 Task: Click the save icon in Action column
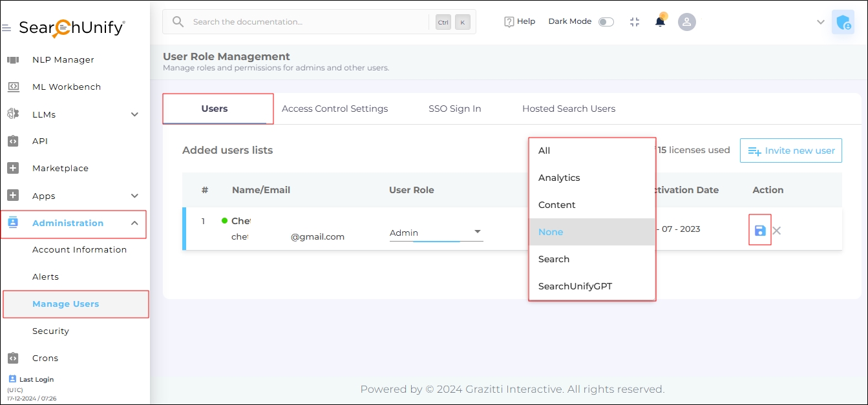click(760, 231)
